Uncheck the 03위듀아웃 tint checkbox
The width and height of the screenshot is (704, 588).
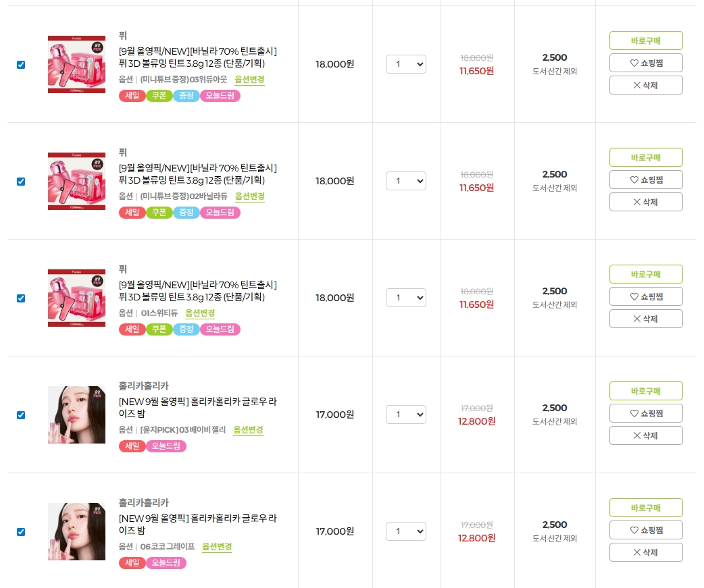pyautogui.click(x=21, y=65)
